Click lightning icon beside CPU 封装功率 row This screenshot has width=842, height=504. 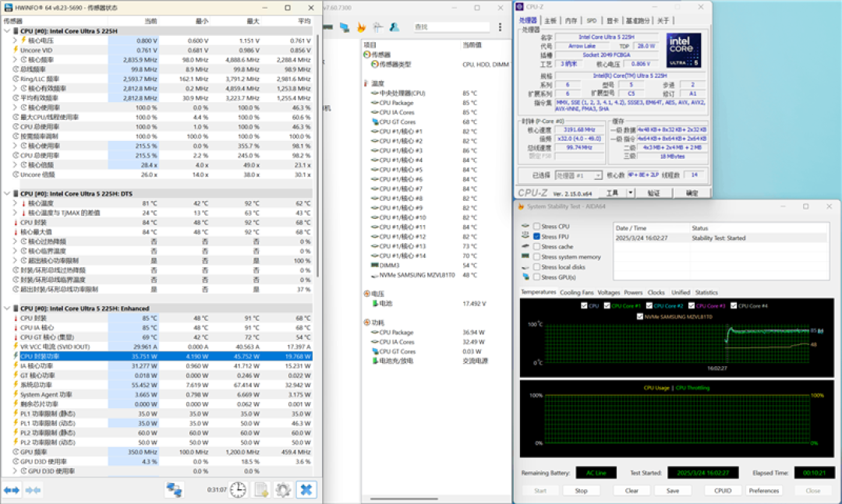[x=16, y=356]
